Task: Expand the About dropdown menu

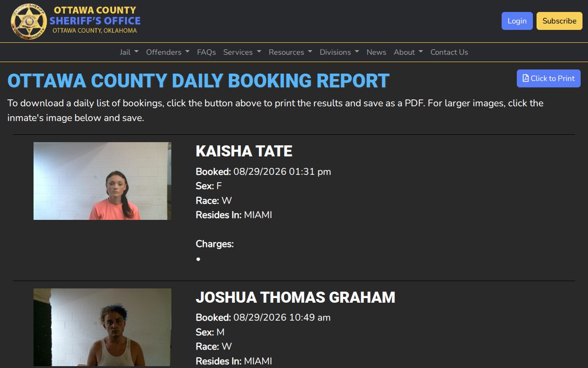Action: click(408, 52)
